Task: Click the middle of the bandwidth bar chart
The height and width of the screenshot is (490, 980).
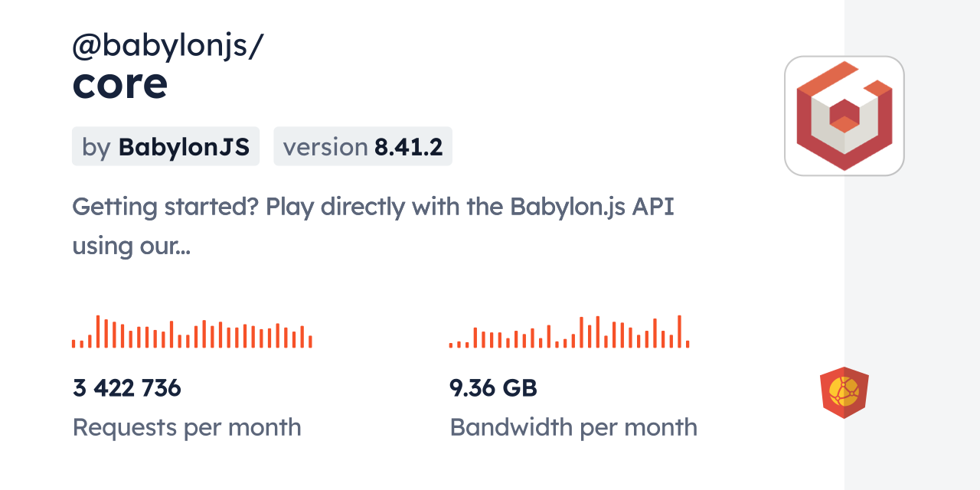Action: click(570, 333)
